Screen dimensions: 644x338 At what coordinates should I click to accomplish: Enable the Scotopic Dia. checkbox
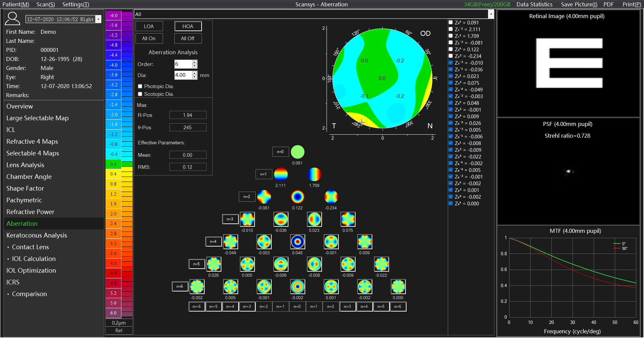(x=140, y=94)
